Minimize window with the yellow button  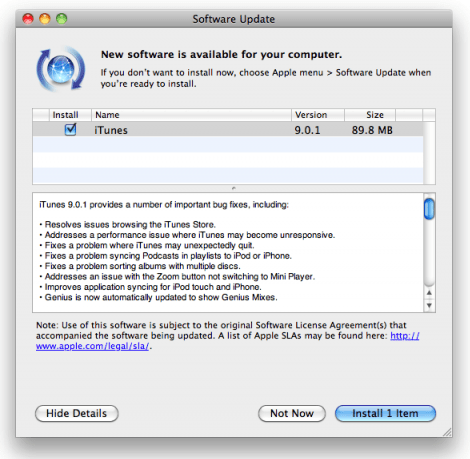pyautogui.click(x=45, y=19)
